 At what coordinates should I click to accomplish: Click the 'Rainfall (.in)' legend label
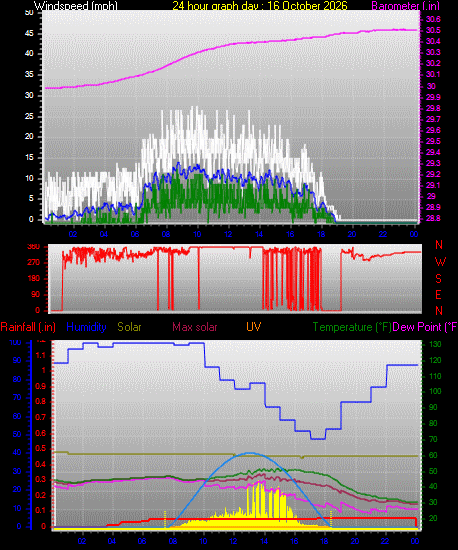coord(28,327)
